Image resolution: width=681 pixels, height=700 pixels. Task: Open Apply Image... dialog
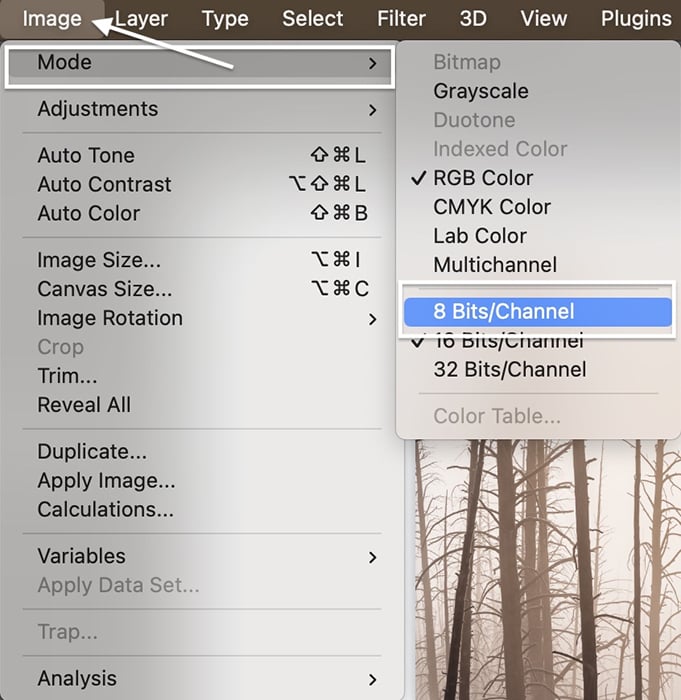pos(202,481)
